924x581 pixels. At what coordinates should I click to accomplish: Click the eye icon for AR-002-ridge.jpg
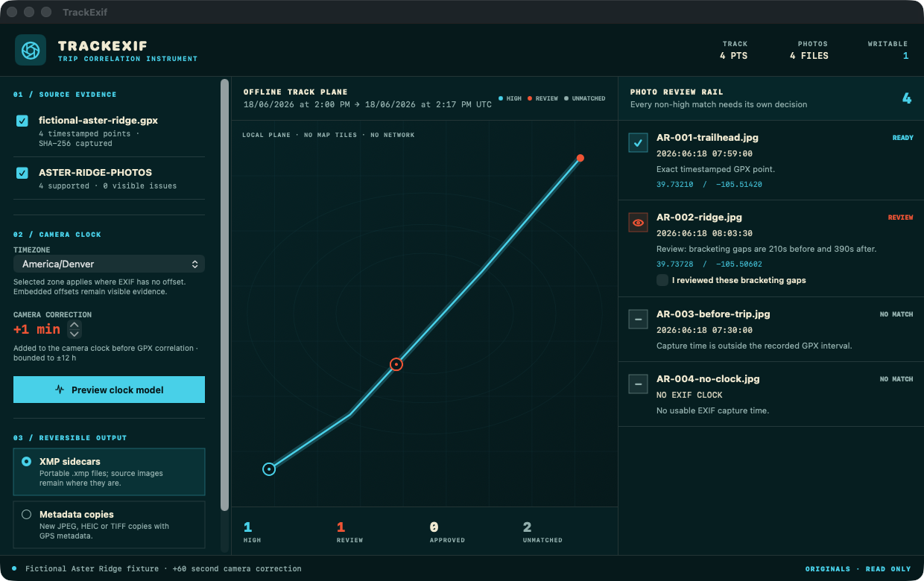638,222
